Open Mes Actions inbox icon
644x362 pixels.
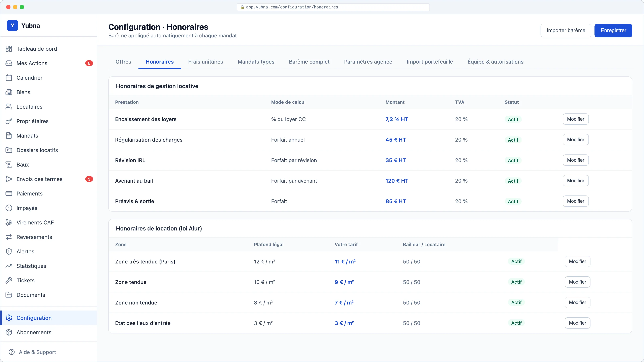[9, 63]
